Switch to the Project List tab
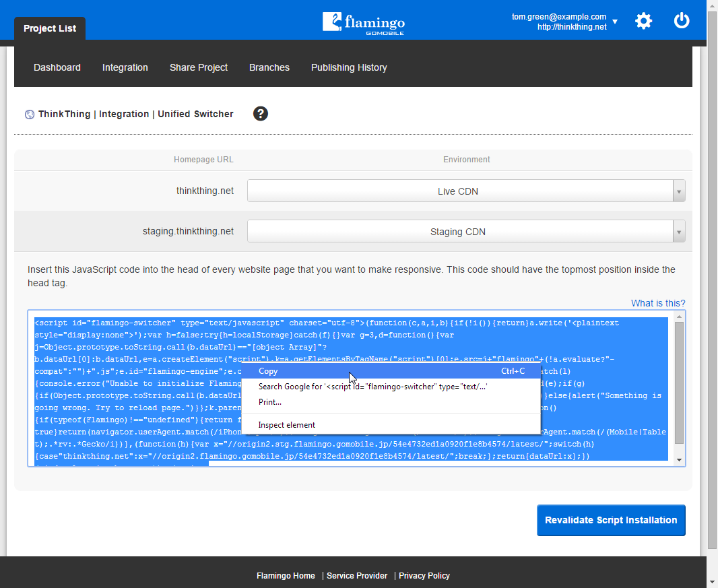 (50, 28)
